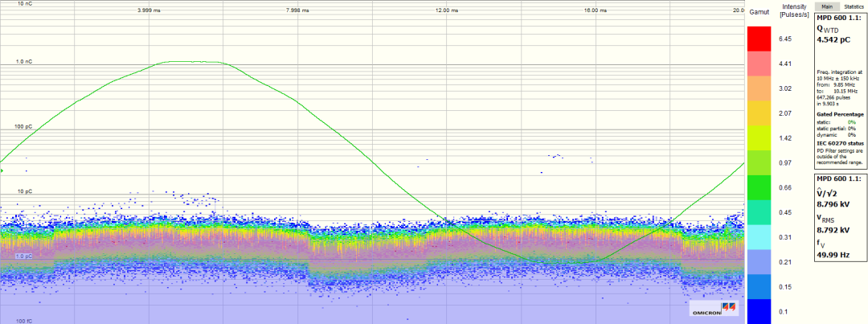
Task: Click the red 6.45 gamut swatch
Action: [759, 39]
